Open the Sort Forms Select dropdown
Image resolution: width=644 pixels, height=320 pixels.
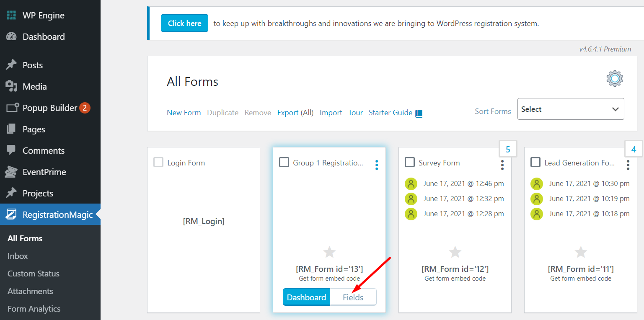[x=571, y=108]
